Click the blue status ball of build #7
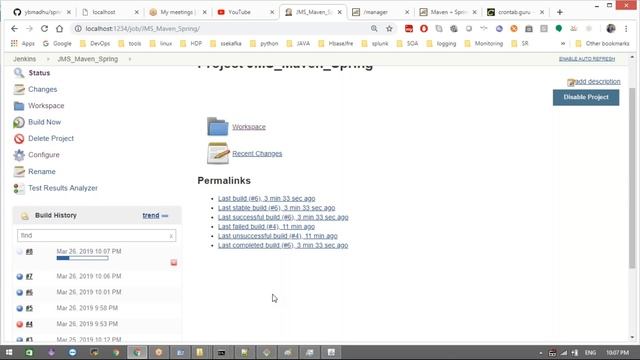Image resolution: width=640 pixels, height=360 pixels. pos(19,276)
